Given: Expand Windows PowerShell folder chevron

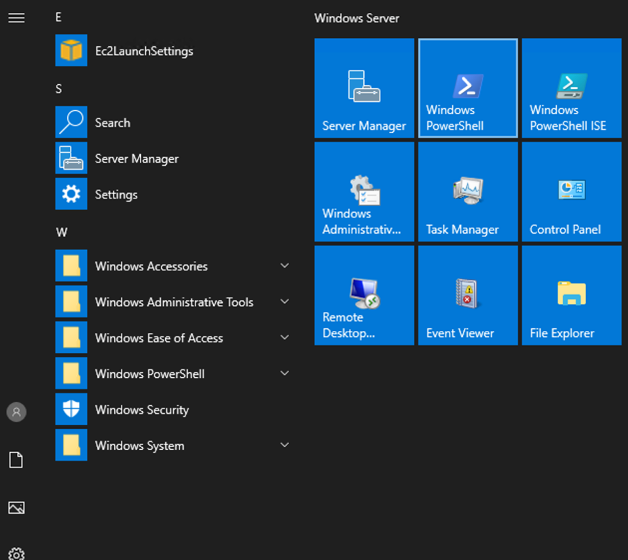Looking at the screenshot, I should 285,373.
